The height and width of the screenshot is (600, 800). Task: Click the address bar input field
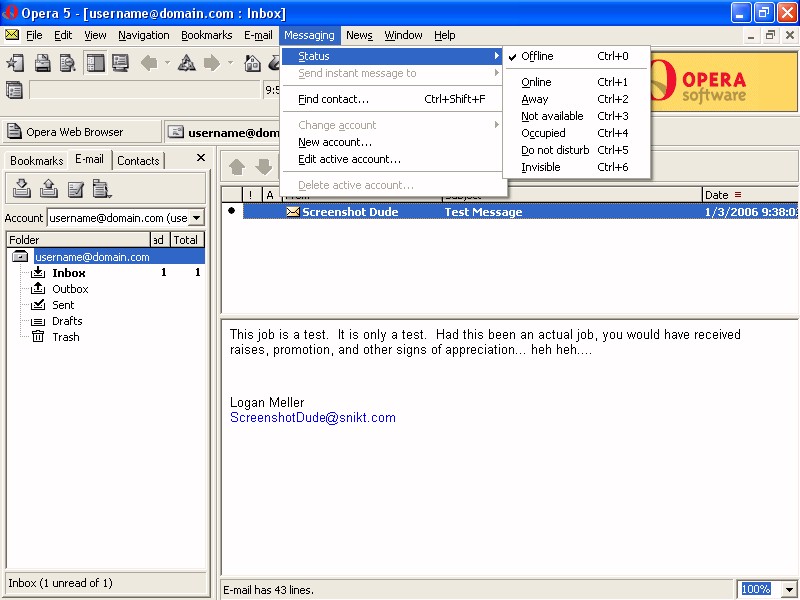tap(145, 90)
